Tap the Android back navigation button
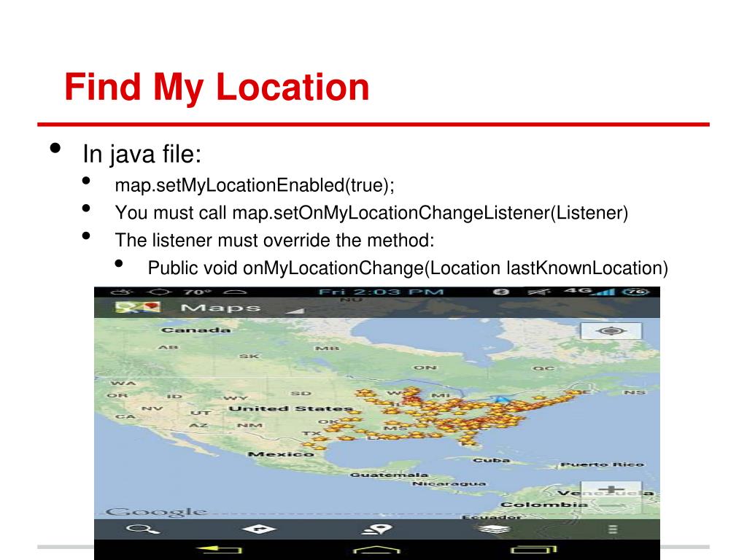 (220, 550)
